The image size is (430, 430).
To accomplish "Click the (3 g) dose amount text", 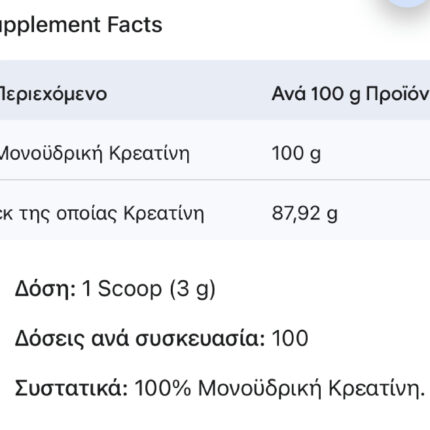I will click(x=193, y=289).
